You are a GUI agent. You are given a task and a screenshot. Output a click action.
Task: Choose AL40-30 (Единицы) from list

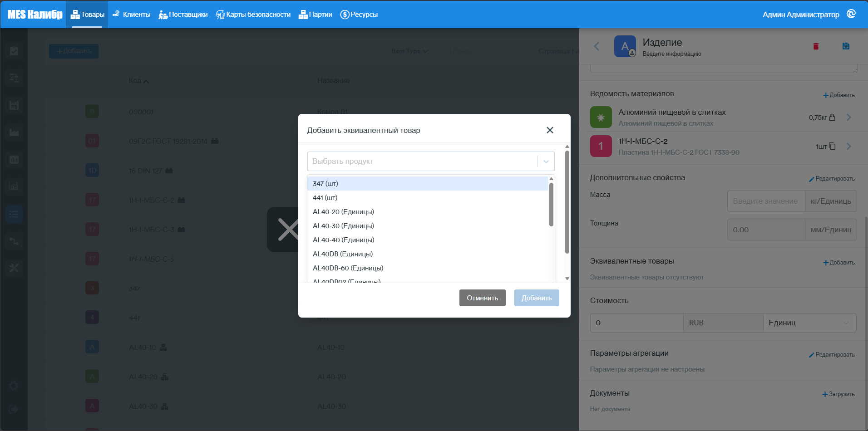[427, 226]
